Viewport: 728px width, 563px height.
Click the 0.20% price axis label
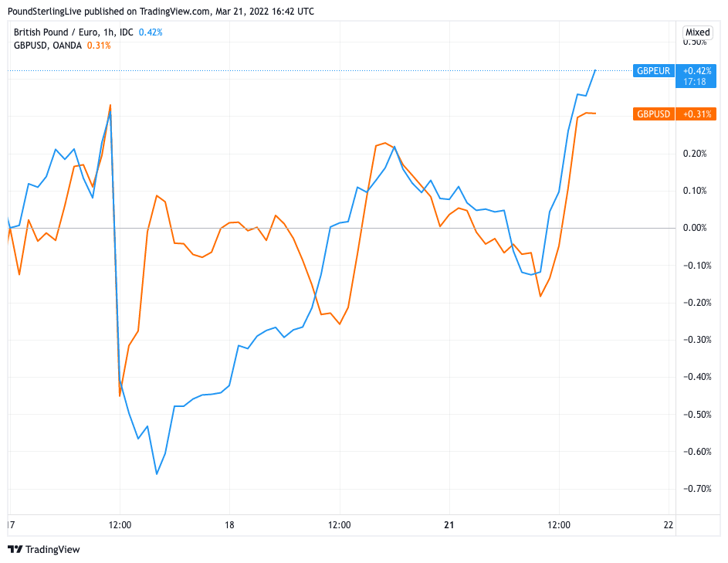pyautogui.click(x=696, y=153)
